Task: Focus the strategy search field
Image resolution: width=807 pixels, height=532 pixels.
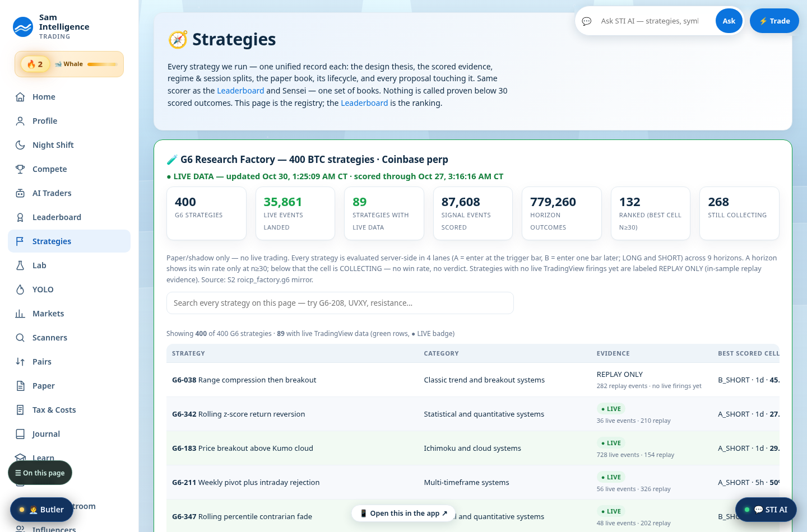Action: pos(340,303)
